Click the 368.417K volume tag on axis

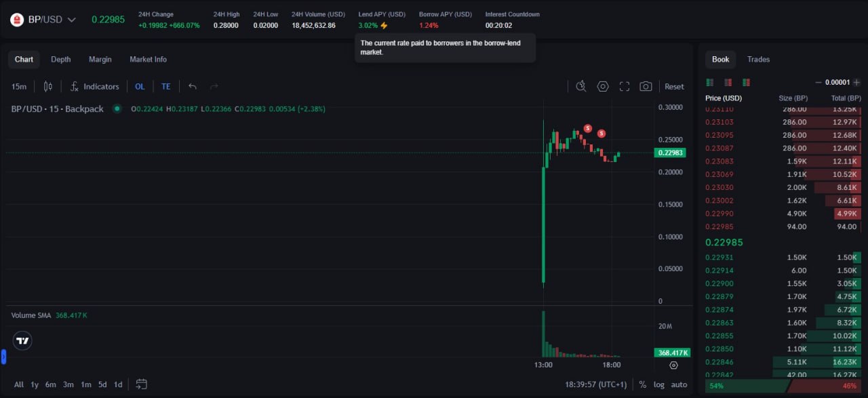point(671,353)
